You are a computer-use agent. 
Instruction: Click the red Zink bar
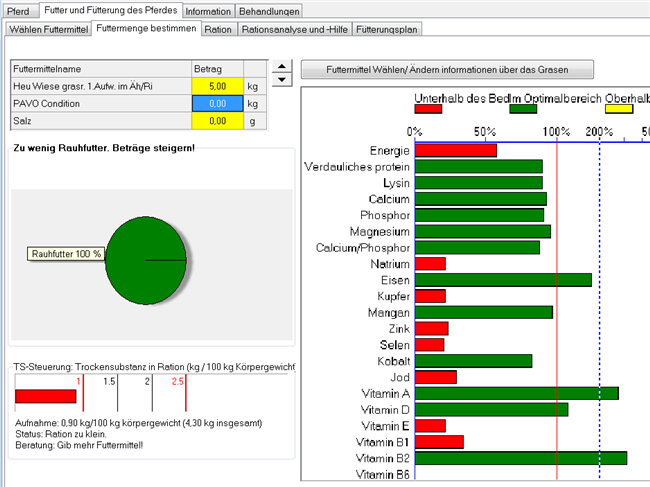point(432,328)
